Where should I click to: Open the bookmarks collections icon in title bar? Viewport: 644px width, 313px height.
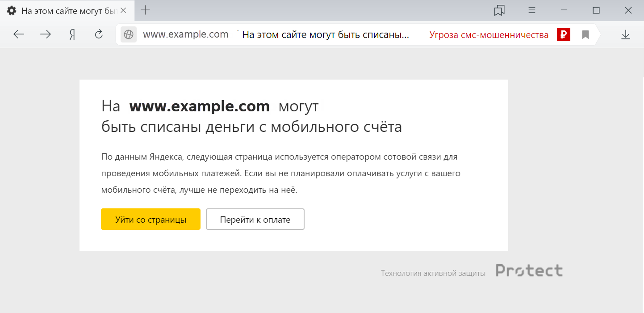pos(499,10)
